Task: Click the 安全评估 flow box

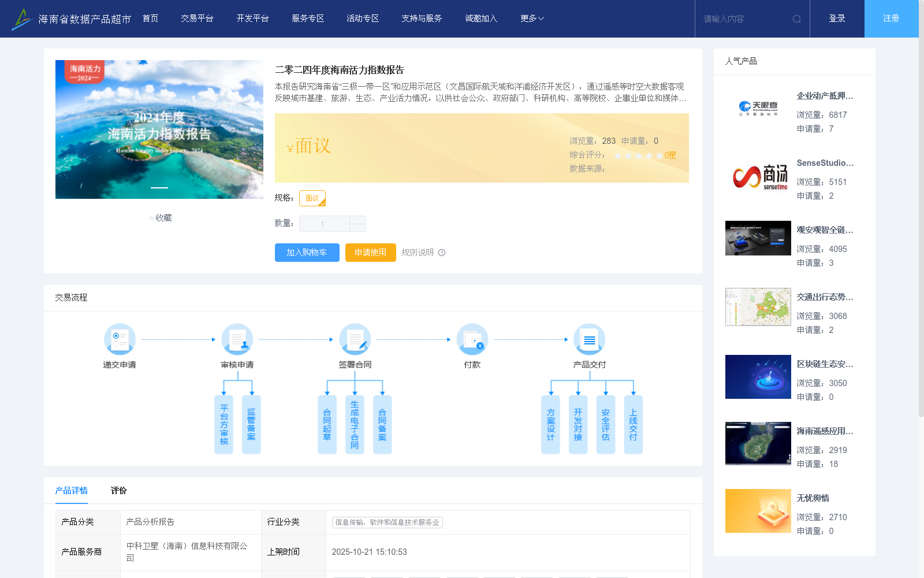Action: [x=606, y=425]
